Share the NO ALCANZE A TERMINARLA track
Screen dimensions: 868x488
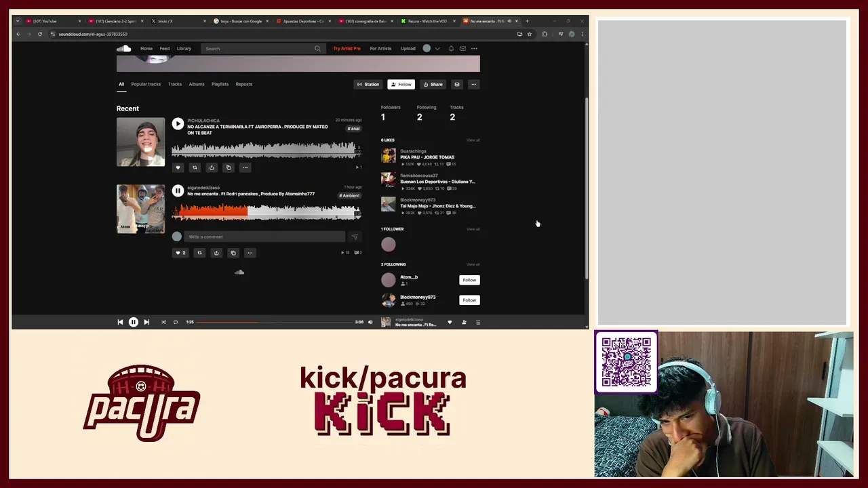coord(212,167)
